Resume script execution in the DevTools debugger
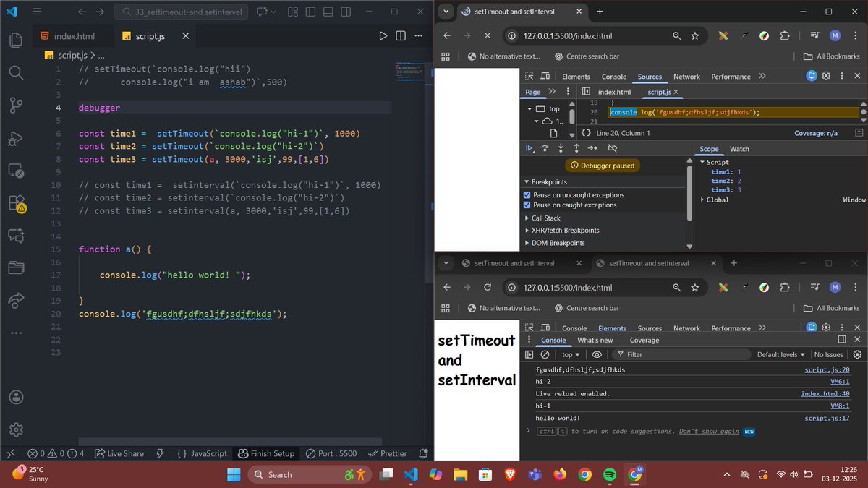 click(x=529, y=147)
